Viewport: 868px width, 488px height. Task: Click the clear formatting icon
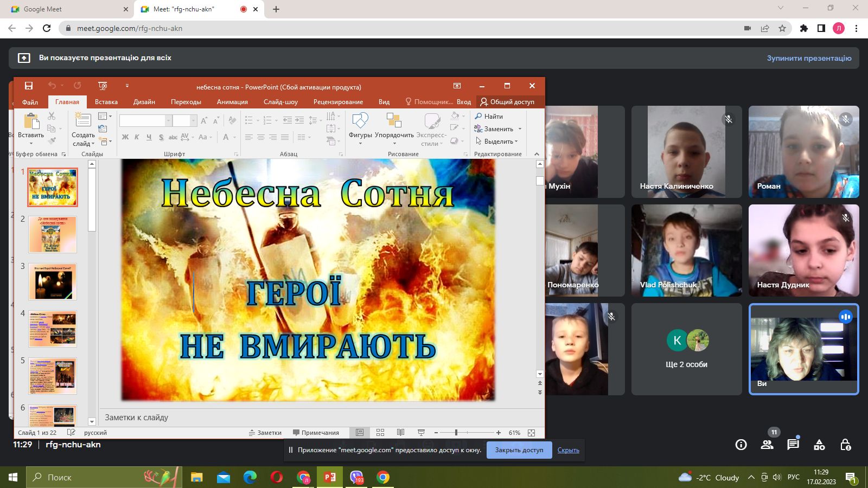(x=232, y=120)
